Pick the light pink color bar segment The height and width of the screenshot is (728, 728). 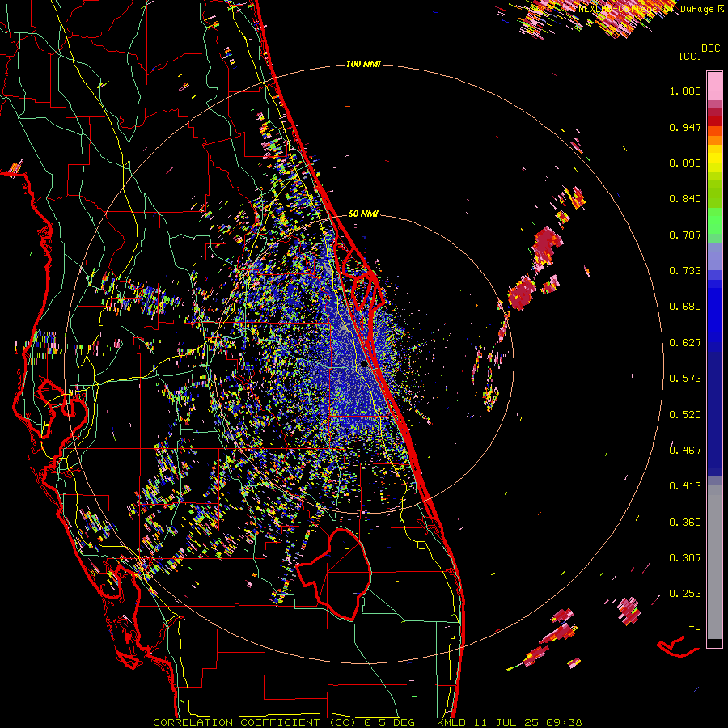point(714,86)
